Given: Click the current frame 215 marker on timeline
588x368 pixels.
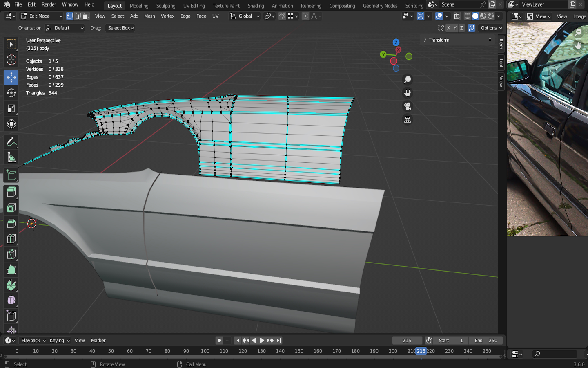Looking at the screenshot, I should (421, 351).
